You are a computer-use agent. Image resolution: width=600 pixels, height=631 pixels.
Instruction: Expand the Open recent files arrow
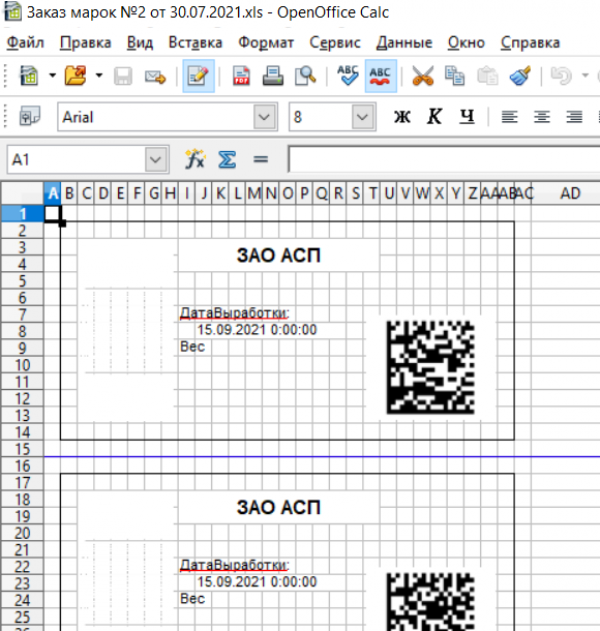click(x=99, y=75)
